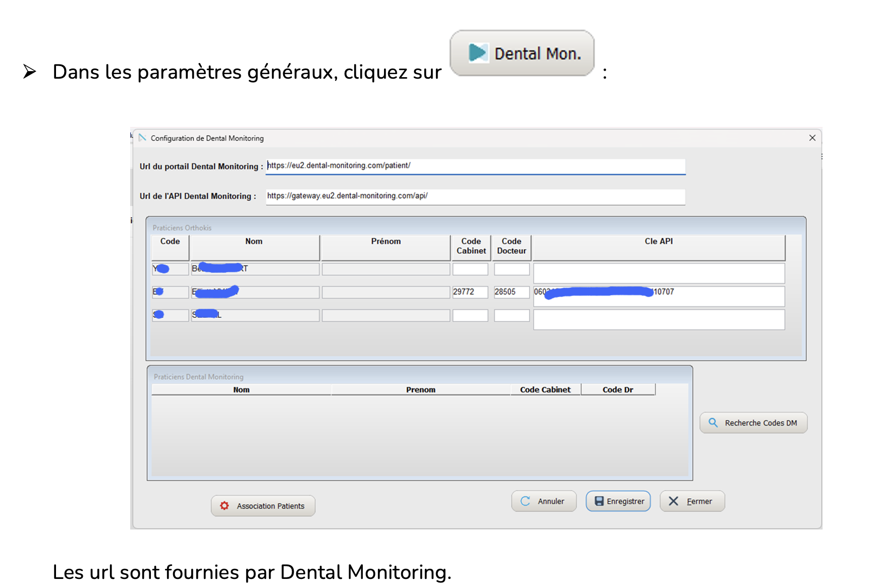The height and width of the screenshot is (588, 869).
Task: Click the third row's empty Code Cabinet cell
Action: [470, 316]
